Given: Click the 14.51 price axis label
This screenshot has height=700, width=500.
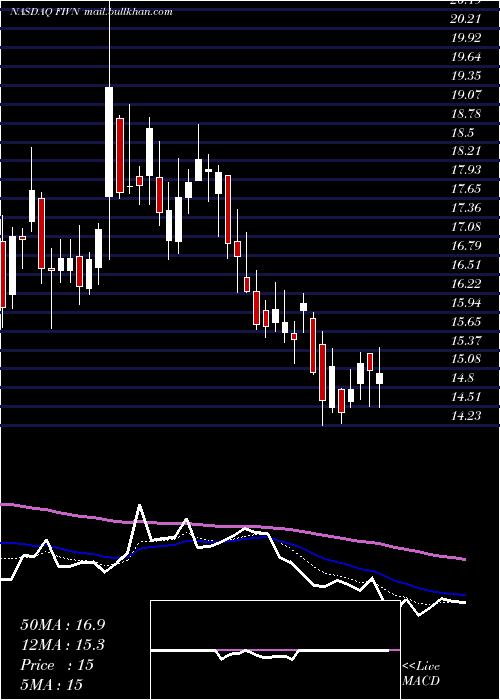Looking at the screenshot, I should point(466,397).
